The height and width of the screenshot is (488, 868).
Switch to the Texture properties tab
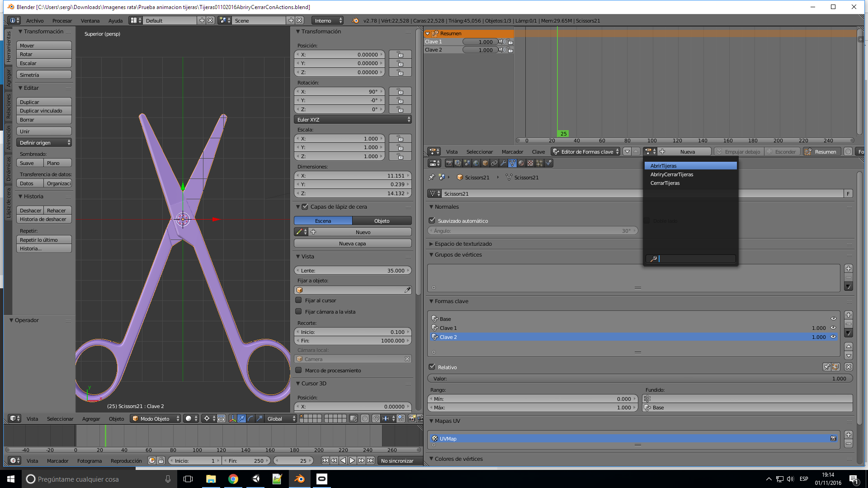click(x=530, y=163)
